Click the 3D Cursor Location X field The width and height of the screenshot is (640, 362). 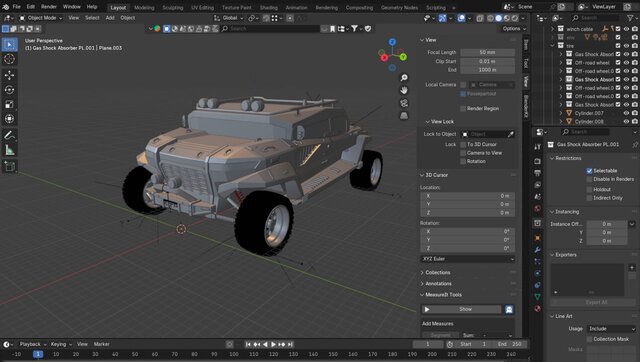pyautogui.click(x=468, y=196)
